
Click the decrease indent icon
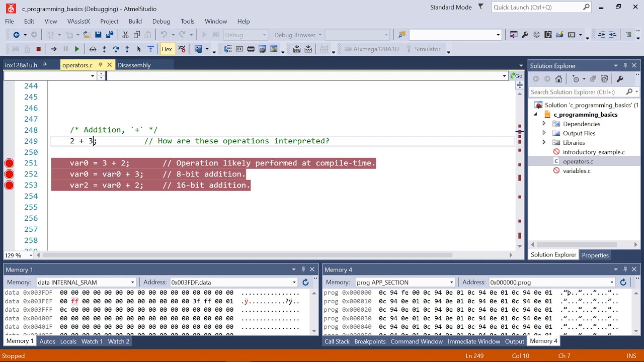coord(601,35)
